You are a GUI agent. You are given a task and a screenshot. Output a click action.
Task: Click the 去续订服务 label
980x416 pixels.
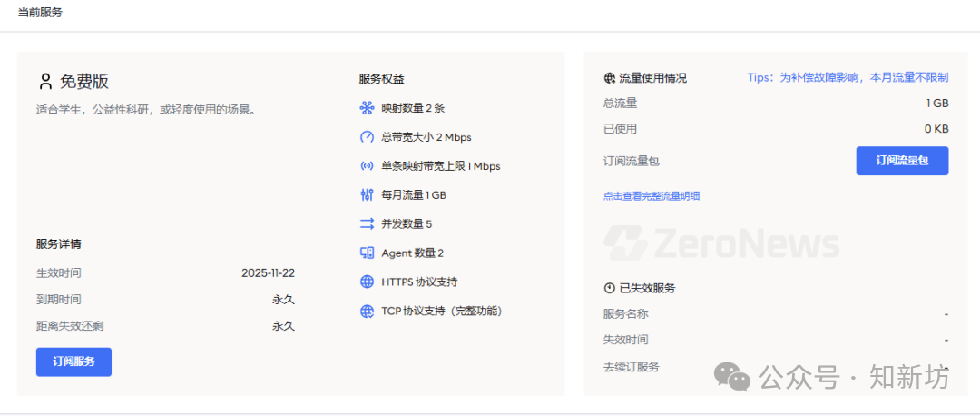coord(632,367)
